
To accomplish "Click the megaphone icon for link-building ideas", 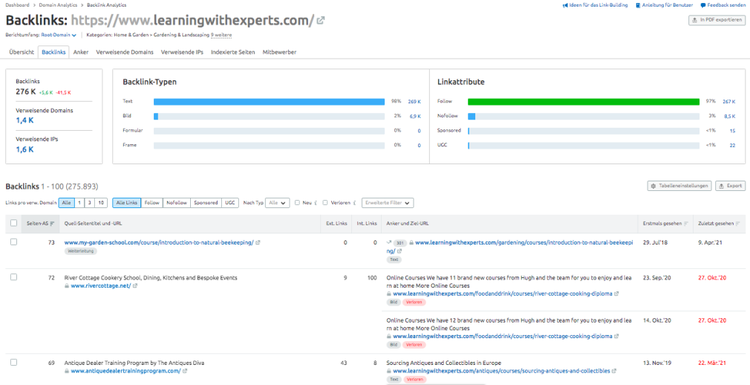I will point(565,5).
